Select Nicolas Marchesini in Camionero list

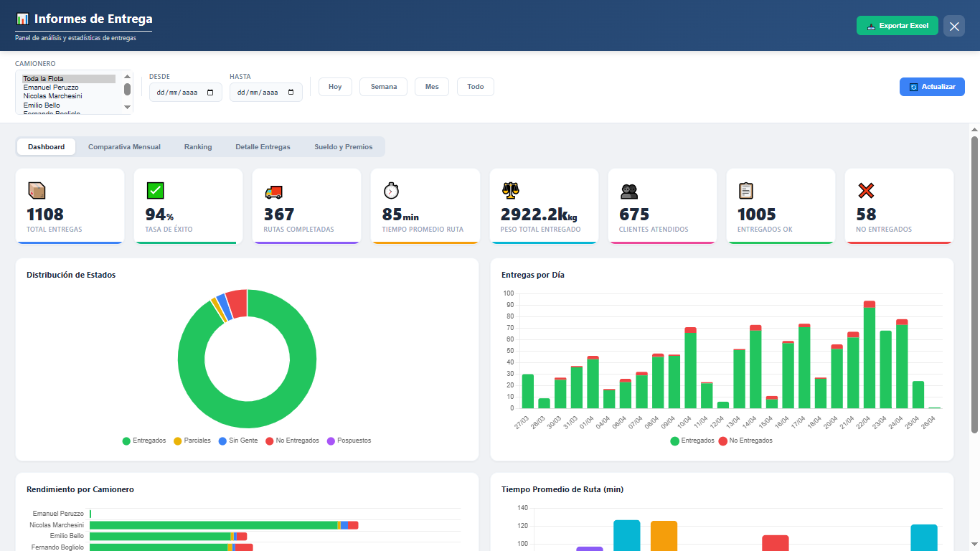[52, 96]
